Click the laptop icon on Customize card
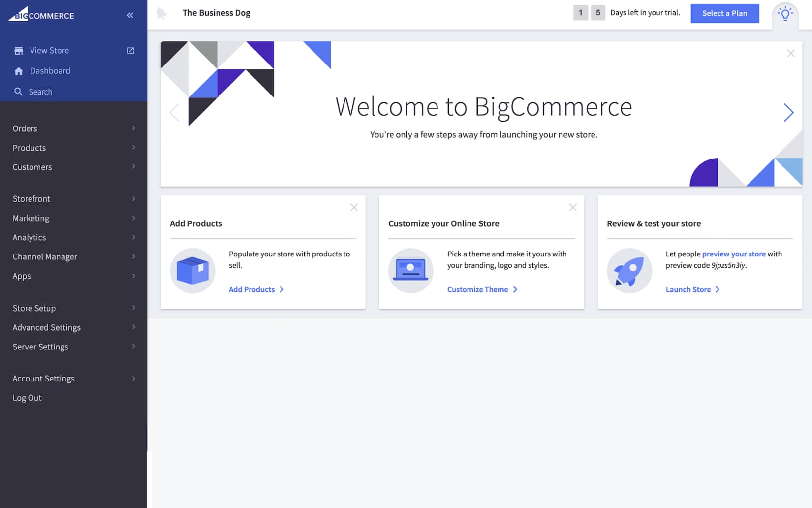This screenshot has height=508, width=812. 411,271
